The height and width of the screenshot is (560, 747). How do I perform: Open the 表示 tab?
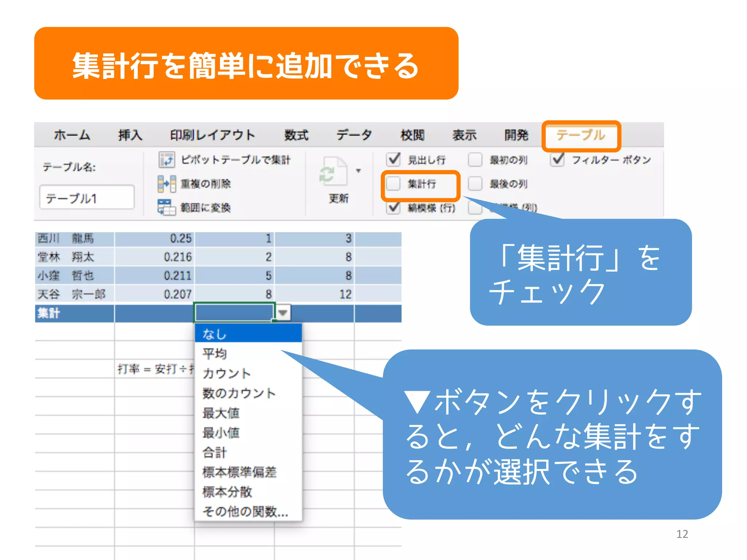464,135
